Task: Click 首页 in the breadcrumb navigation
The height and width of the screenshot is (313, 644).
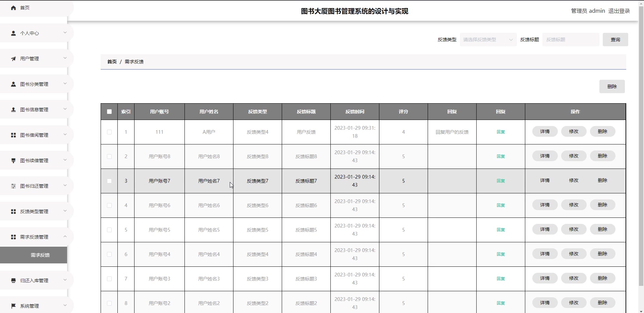Action: [x=112, y=61]
